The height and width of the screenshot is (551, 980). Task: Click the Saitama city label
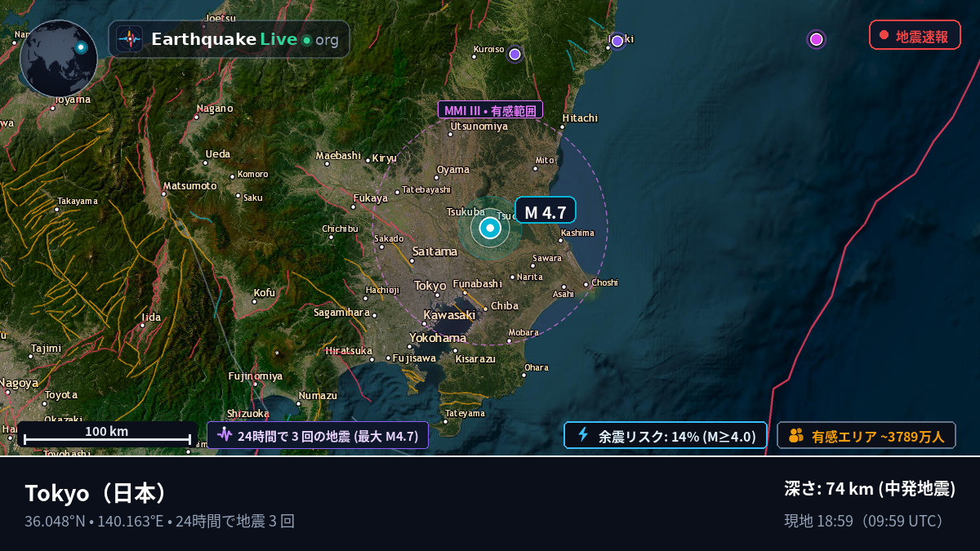[435, 251]
